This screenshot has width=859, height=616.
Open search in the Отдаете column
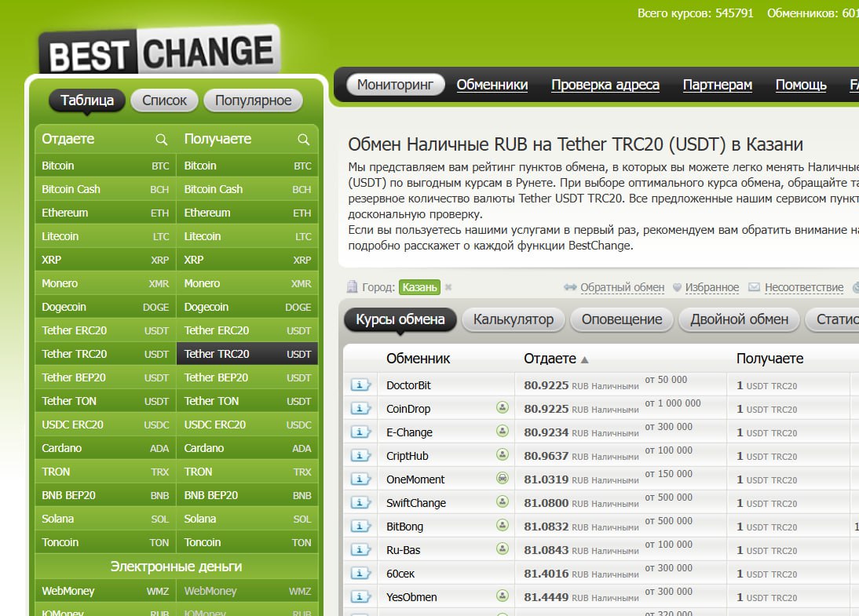(x=161, y=140)
